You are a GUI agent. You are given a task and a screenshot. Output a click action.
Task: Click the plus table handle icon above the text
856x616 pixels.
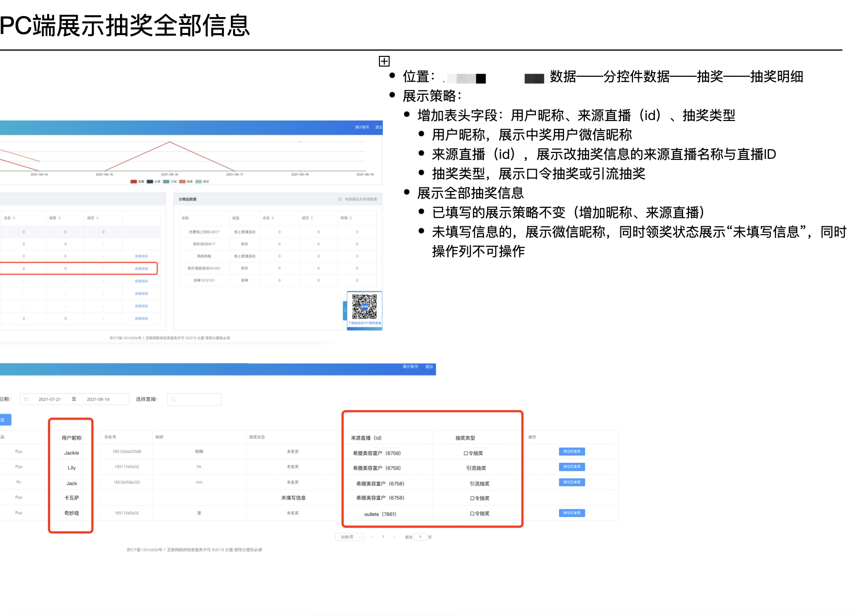coord(384,61)
